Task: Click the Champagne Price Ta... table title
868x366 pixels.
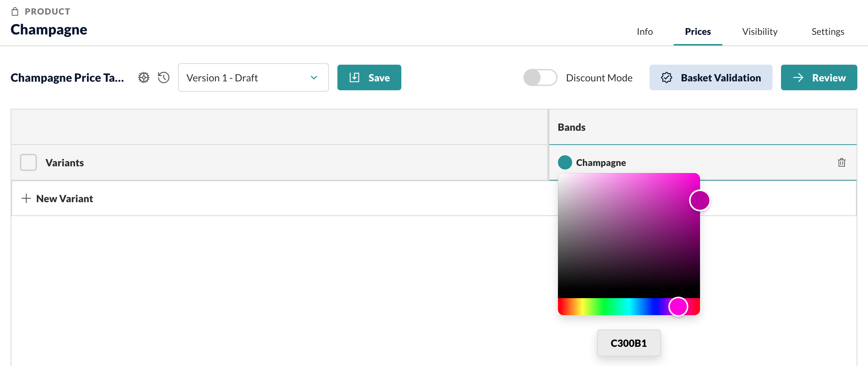Action: pos(67,77)
